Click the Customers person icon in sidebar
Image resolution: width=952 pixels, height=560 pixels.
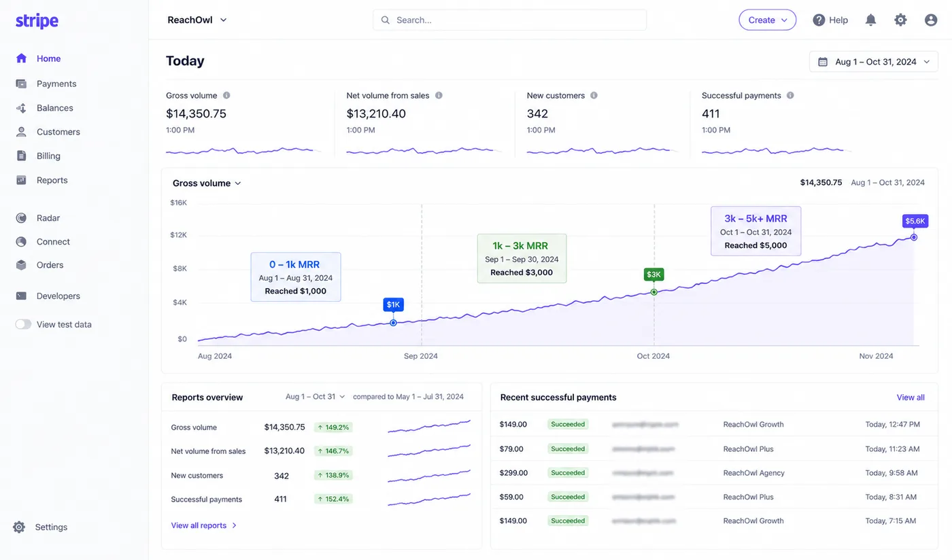tap(22, 132)
